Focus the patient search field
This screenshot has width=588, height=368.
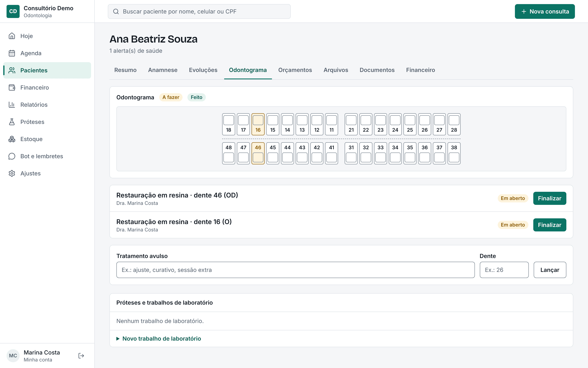[199, 11]
